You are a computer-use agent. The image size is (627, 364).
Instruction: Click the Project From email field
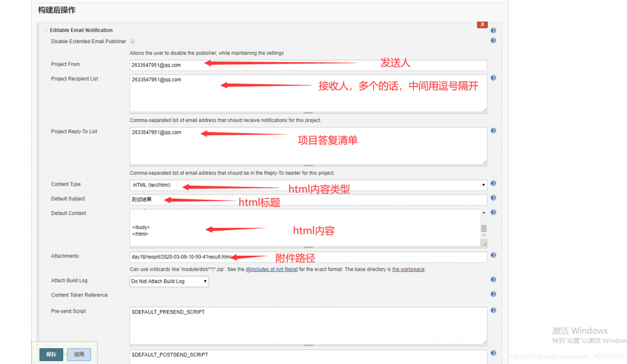pos(308,65)
